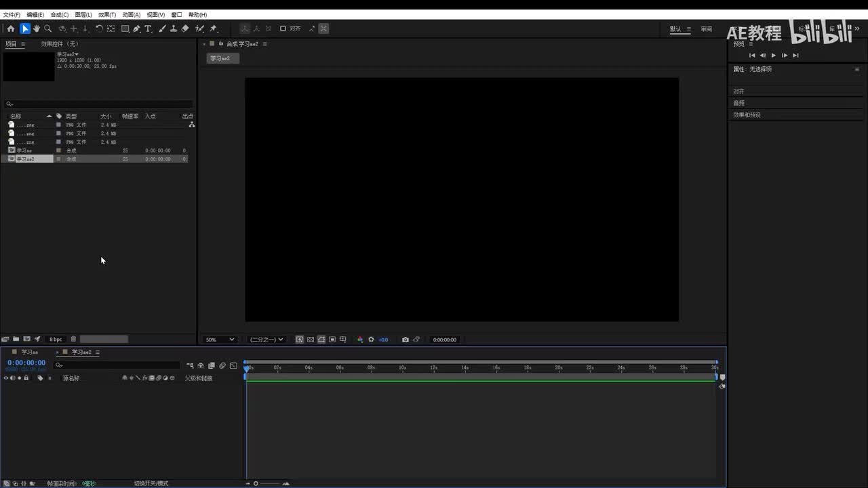This screenshot has width=868, height=488.
Task: Create a new composition from Project panel
Action: pyautogui.click(x=27, y=339)
